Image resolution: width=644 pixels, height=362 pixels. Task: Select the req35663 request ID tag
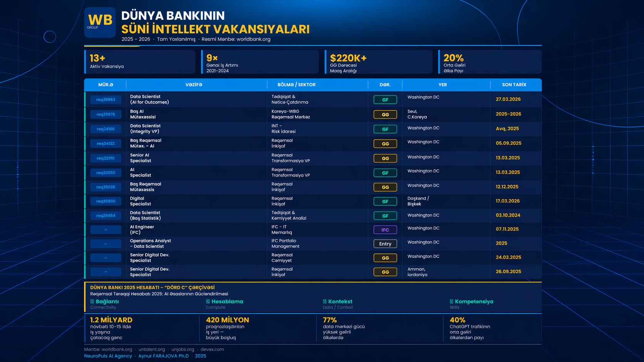pyautogui.click(x=106, y=100)
